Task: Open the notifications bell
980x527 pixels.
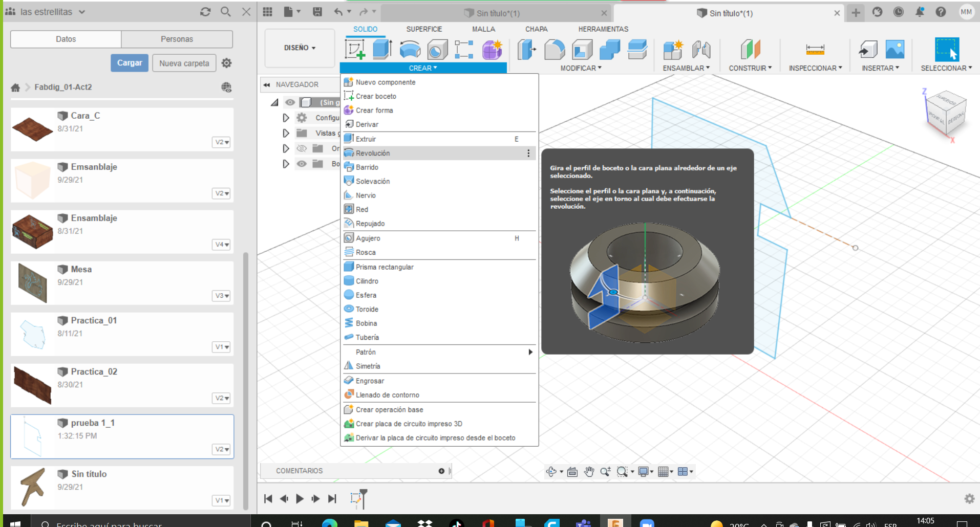Action: [x=920, y=12]
